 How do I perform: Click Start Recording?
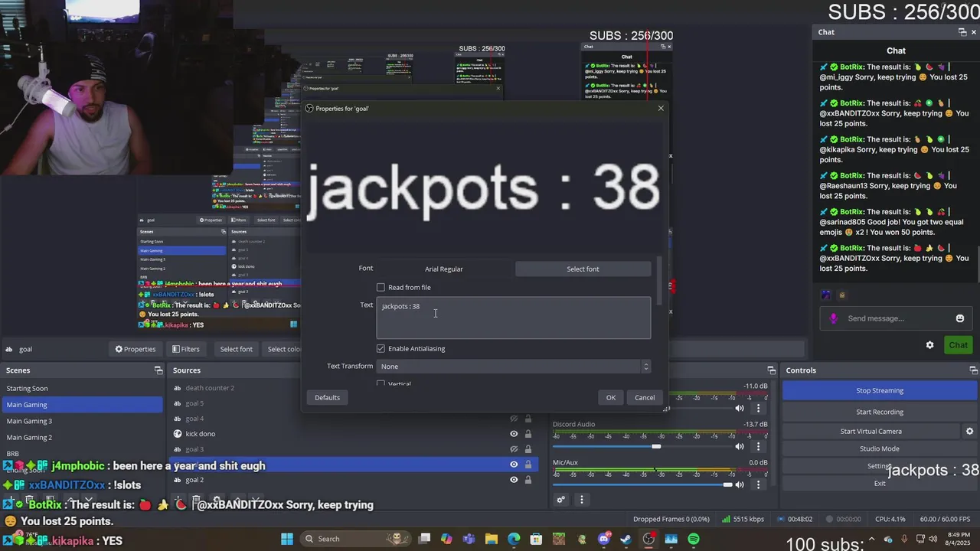880,412
